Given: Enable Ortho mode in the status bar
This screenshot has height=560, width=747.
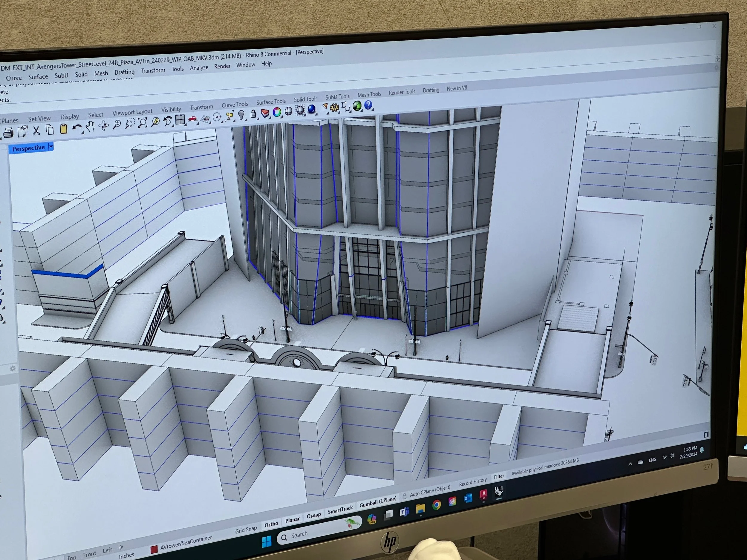Looking at the screenshot, I should pos(271,523).
